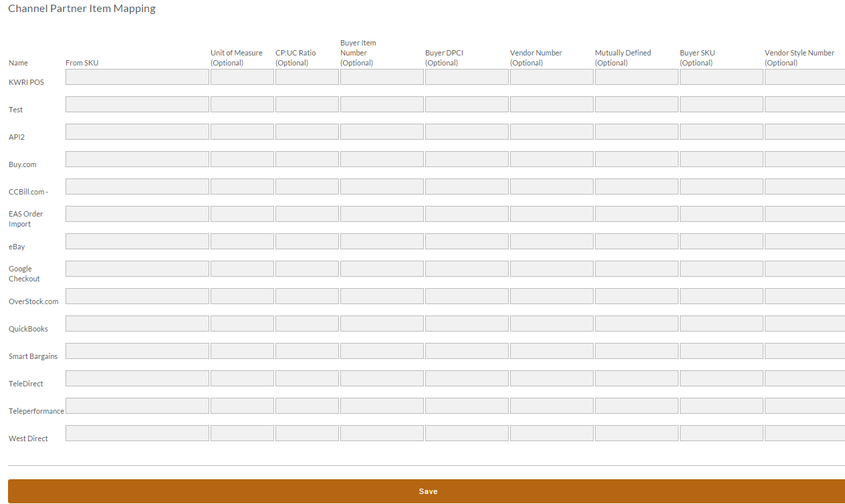
Task: Click Buyer Item Number field for Teleperformance
Action: tap(382, 406)
